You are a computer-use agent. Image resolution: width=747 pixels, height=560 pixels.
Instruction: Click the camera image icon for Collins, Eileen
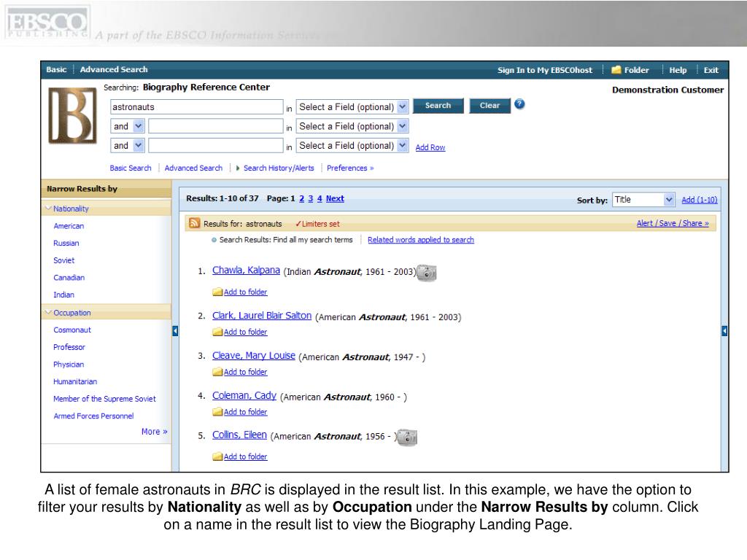coord(407,437)
